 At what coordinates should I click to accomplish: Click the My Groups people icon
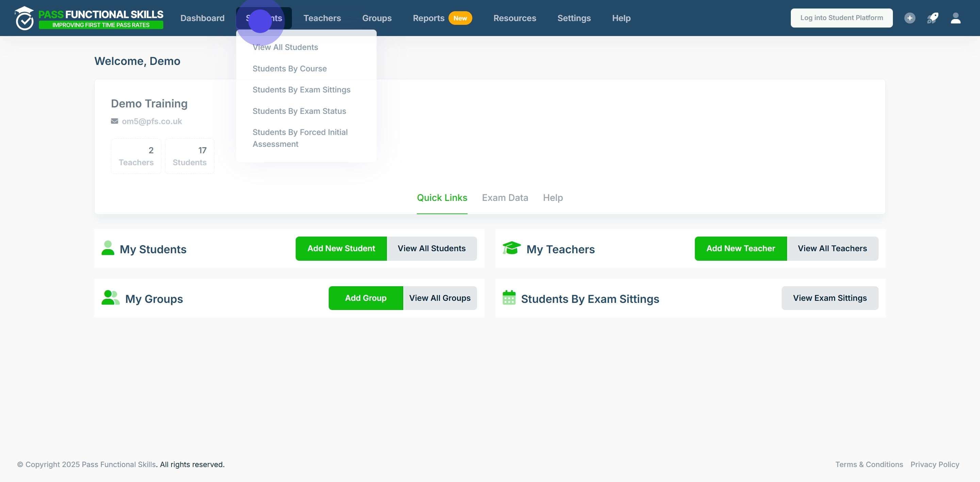click(x=110, y=298)
